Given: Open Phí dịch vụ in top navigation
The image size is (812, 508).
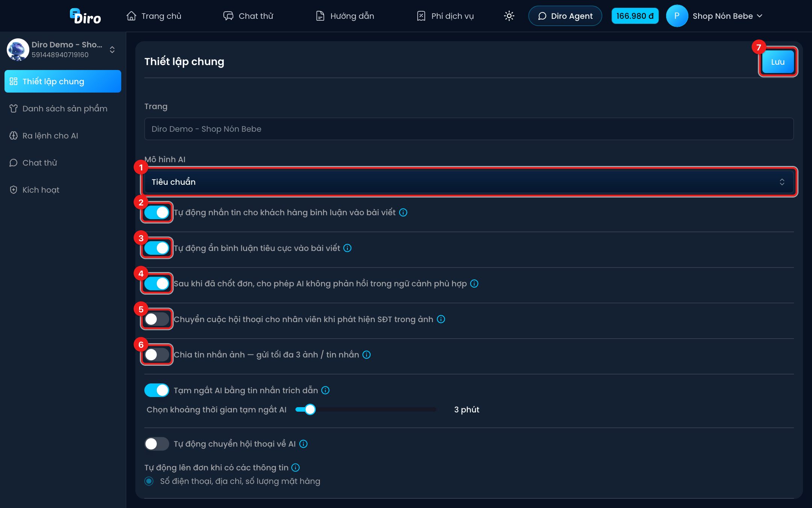Looking at the screenshot, I should 445,16.
